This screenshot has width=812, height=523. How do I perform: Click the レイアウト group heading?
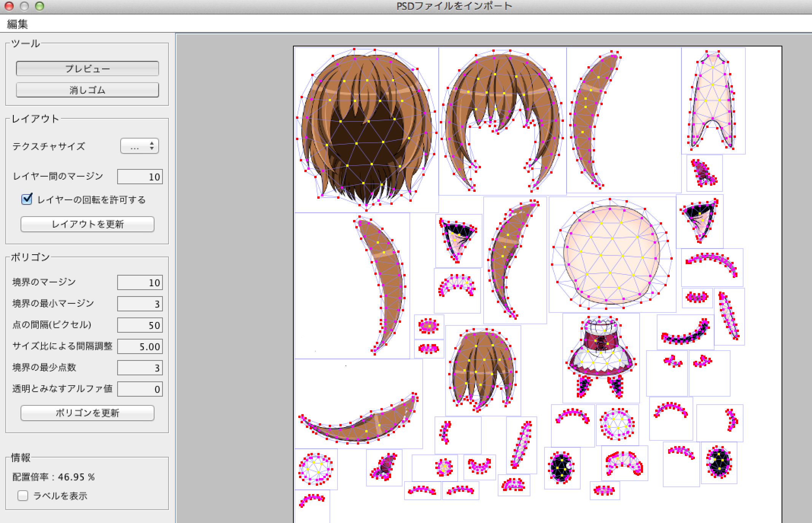(x=35, y=119)
